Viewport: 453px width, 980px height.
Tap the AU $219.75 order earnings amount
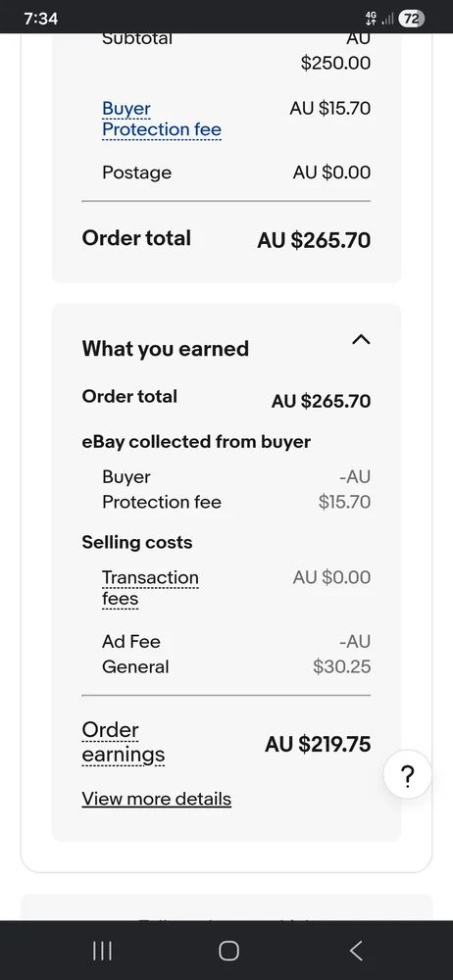(318, 744)
